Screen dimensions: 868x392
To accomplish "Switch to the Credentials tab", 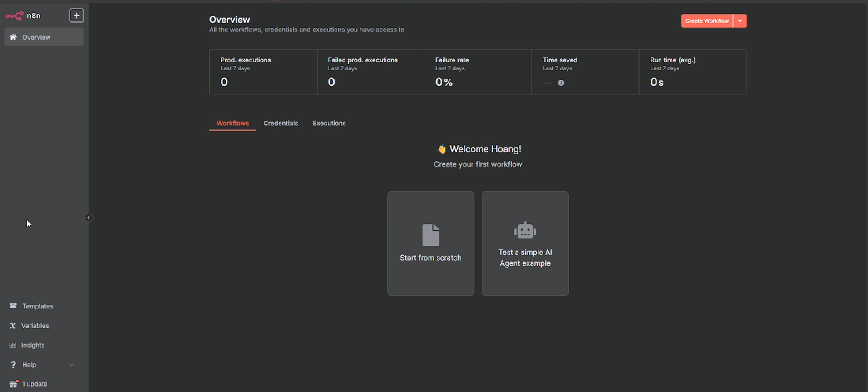I will [281, 123].
